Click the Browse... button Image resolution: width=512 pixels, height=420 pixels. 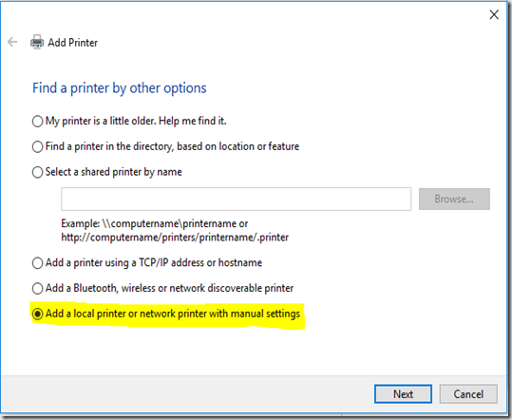pyautogui.click(x=454, y=199)
